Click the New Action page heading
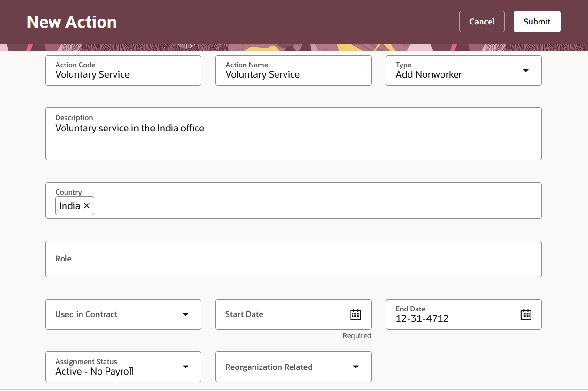 (72, 22)
